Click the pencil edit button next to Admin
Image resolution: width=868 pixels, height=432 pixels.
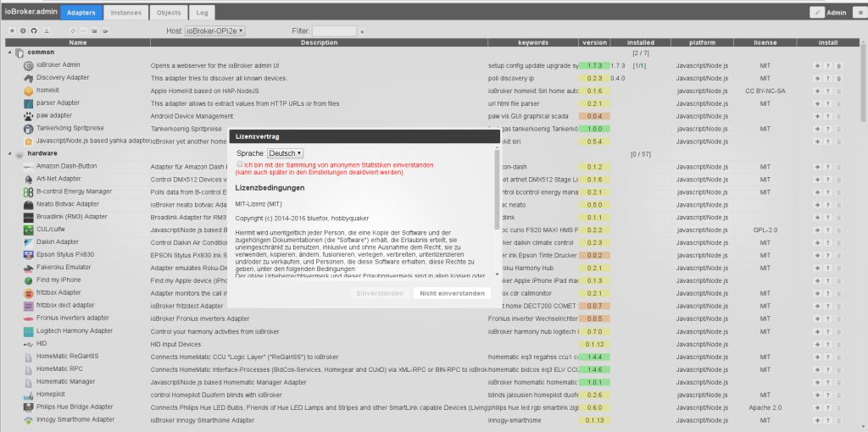[x=817, y=12]
